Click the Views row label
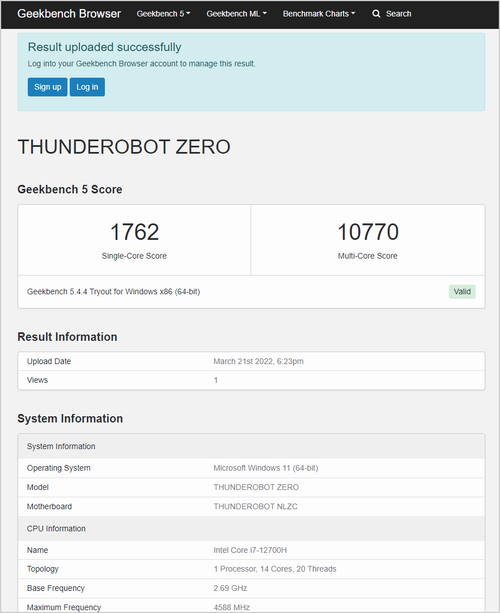Viewport: 500px width, 613px height. [37, 380]
